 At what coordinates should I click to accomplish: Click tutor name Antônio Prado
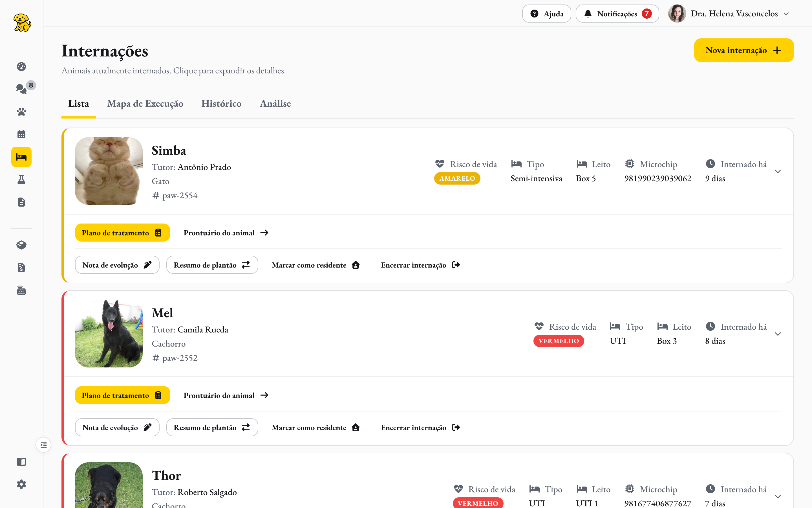pyautogui.click(x=204, y=167)
